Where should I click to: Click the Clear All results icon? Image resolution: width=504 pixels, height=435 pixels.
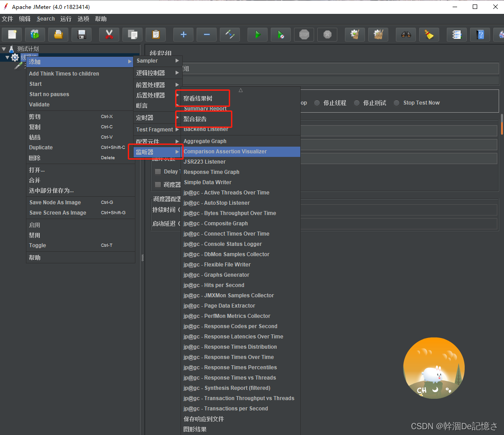coord(378,34)
